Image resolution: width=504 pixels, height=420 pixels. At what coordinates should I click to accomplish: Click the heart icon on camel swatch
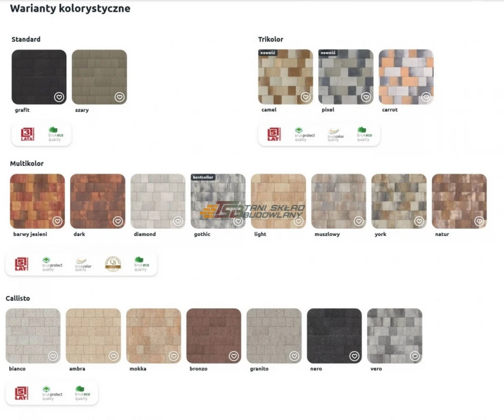306,97
